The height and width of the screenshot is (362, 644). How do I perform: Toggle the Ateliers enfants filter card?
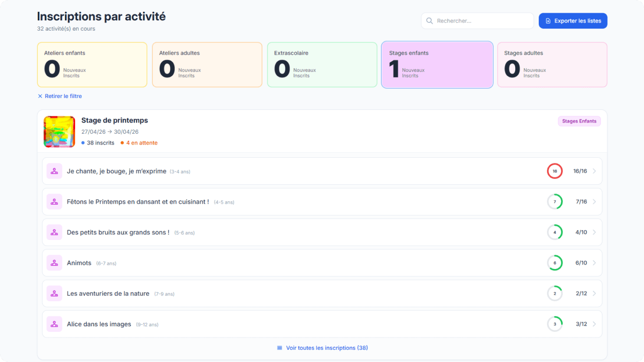92,65
